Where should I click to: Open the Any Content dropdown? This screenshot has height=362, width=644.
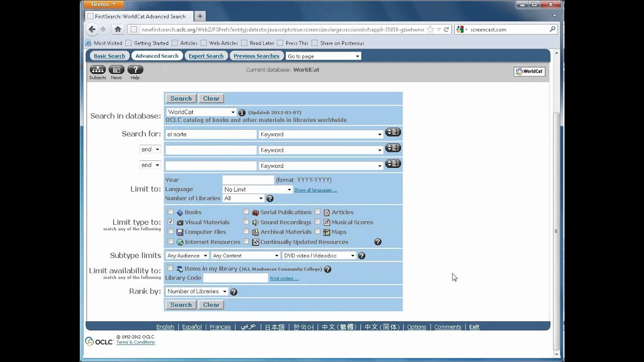(246, 256)
